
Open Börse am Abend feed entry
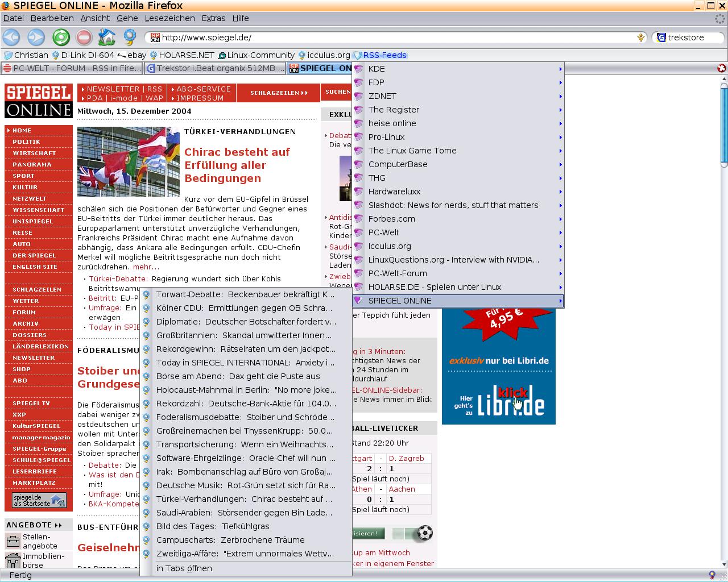coord(246,376)
